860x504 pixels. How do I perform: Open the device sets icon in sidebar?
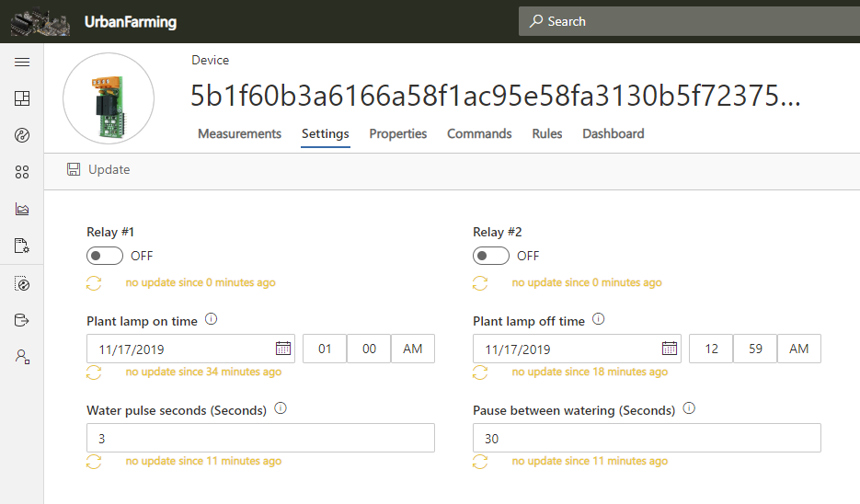click(x=22, y=172)
